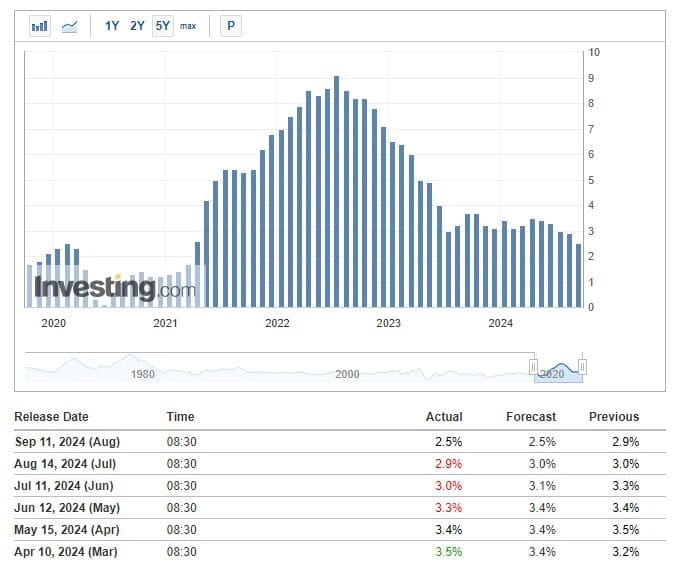Click the Time column header
Screen dimensions: 674x572
(181, 416)
